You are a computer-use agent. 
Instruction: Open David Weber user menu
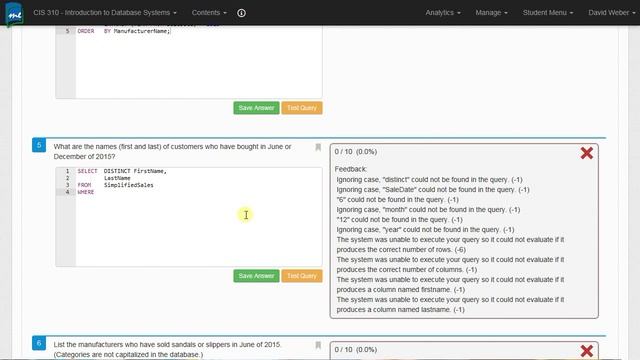612,13
